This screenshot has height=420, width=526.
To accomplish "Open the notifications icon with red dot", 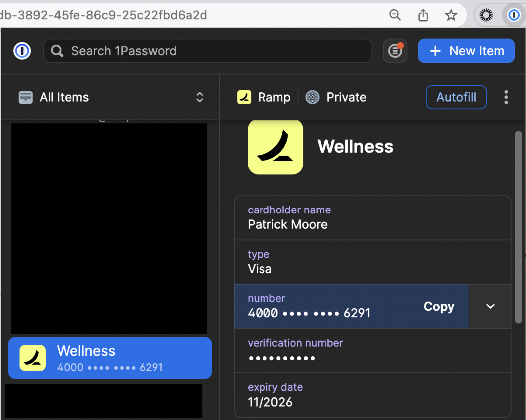I will click(395, 51).
